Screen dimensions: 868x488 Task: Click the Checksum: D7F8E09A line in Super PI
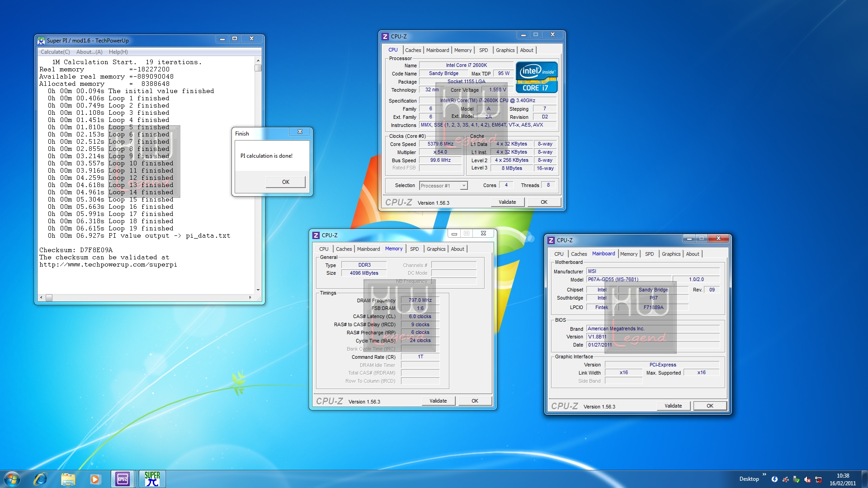tap(76, 250)
